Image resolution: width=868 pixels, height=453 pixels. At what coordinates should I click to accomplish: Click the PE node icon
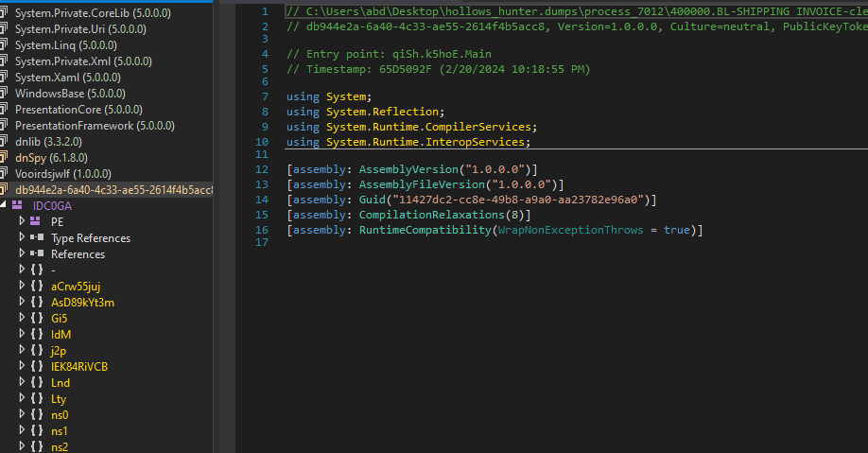coord(35,221)
